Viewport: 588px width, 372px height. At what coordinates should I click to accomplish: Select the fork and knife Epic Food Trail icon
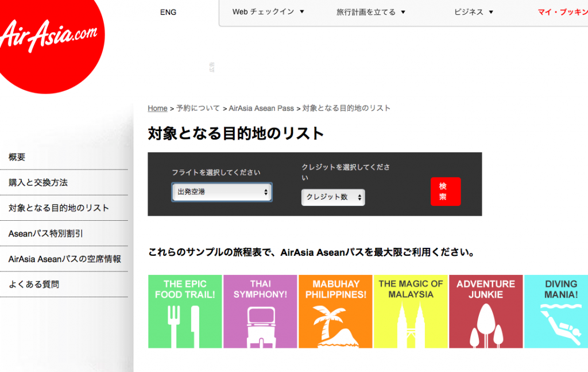[x=184, y=323]
